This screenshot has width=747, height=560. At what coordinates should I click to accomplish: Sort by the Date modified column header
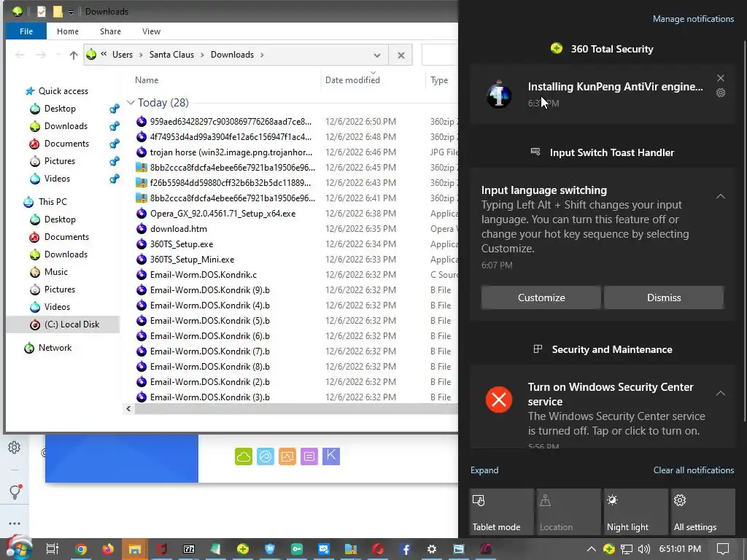(352, 80)
